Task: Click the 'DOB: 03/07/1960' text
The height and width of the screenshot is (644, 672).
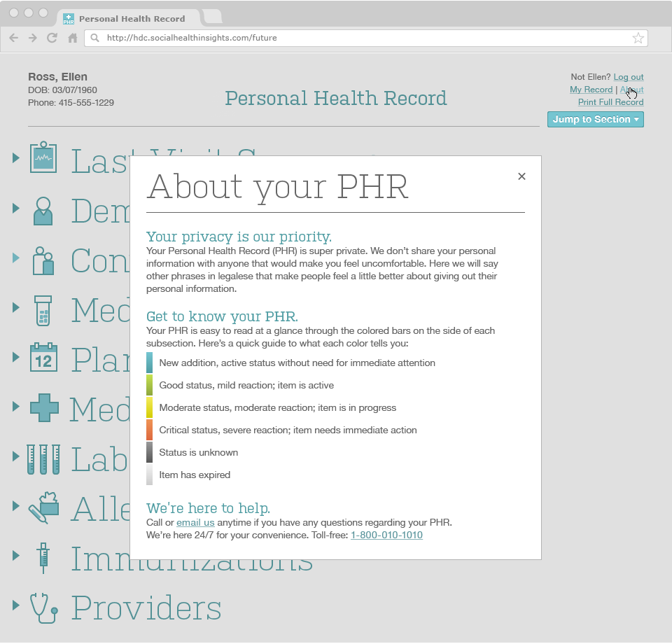Action: click(x=62, y=90)
